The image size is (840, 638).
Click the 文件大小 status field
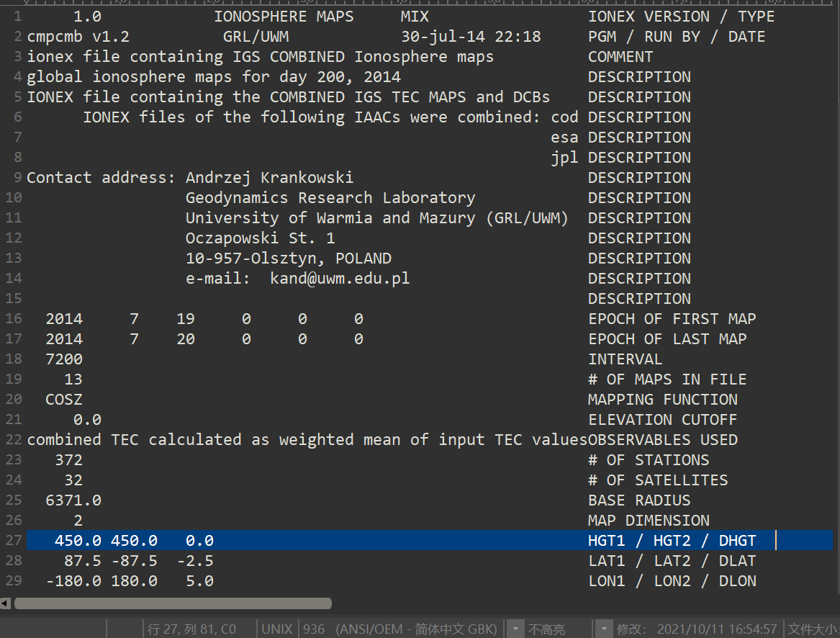tap(813, 629)
